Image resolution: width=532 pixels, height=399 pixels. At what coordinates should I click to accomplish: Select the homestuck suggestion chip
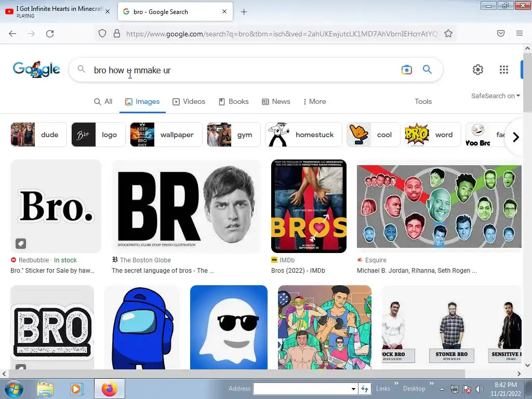pos(303,135)
